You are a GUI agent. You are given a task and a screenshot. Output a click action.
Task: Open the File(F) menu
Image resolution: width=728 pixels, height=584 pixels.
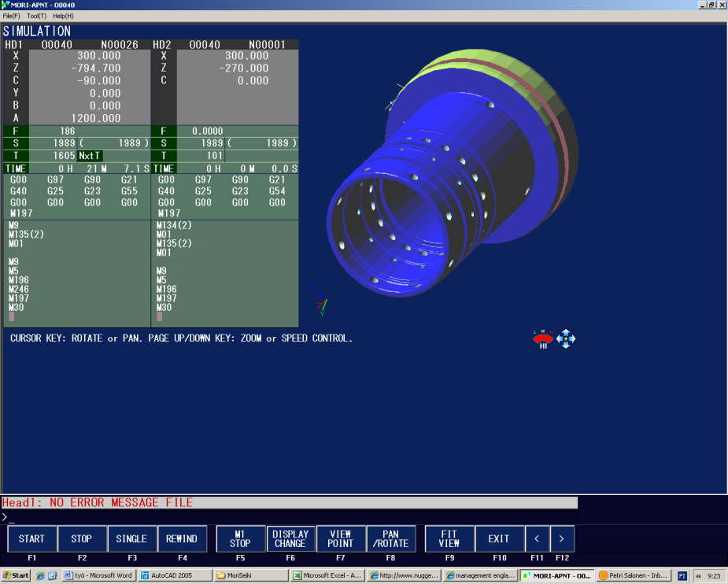12,16
